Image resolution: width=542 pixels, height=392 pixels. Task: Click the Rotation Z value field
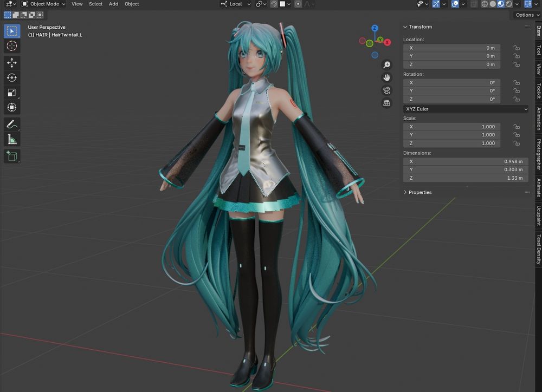(x=451, y=99)
